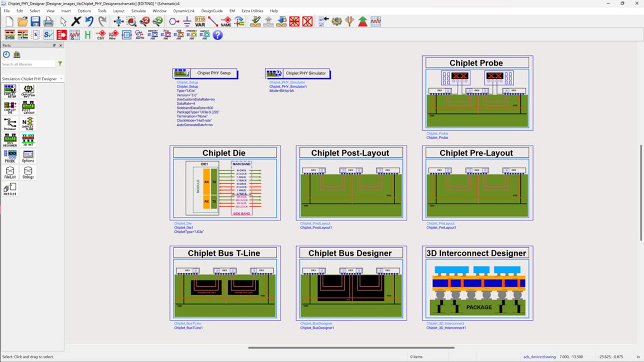Screen dimensions: 644x362
Task: Select the Chiplet PHY Setup block
Action: [x=205, y=73]
